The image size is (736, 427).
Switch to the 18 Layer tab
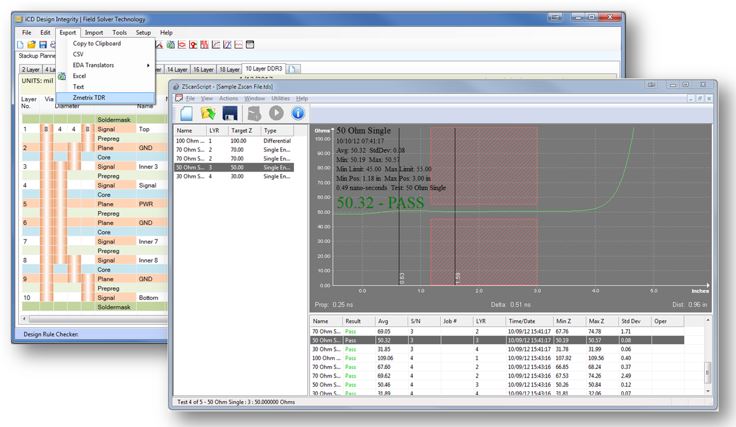[229, 69]
